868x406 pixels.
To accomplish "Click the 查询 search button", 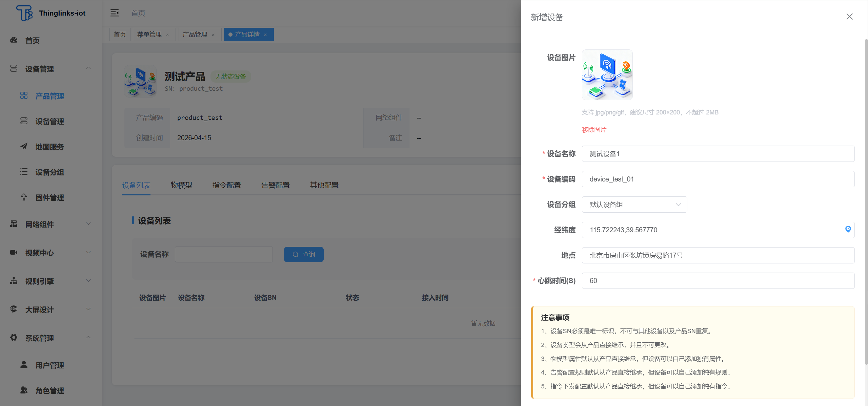I will click(304, 254).
